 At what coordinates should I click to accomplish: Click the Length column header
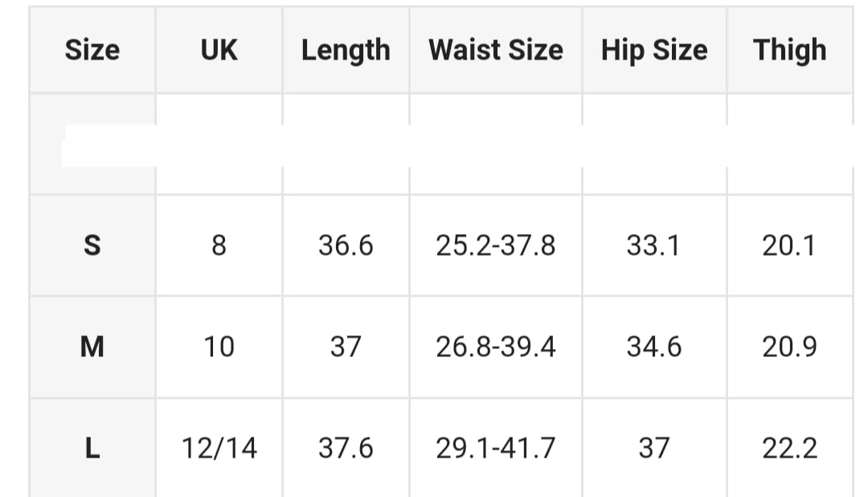point(346,50)
